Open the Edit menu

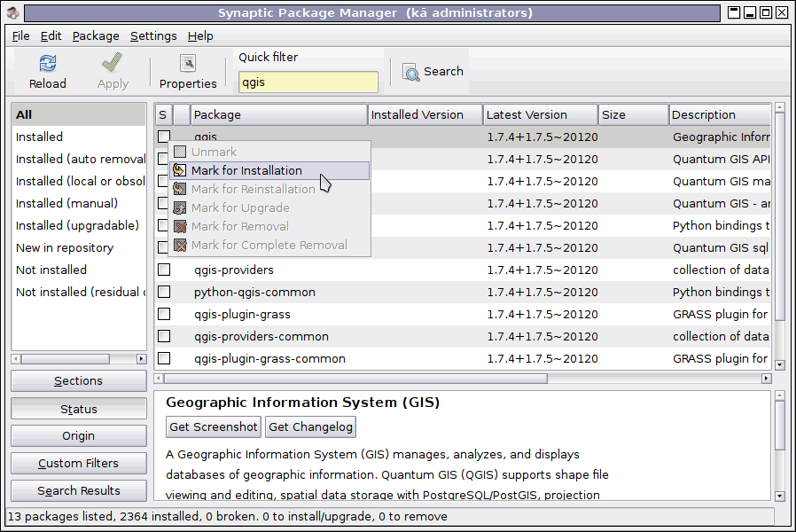pos(51,36)
